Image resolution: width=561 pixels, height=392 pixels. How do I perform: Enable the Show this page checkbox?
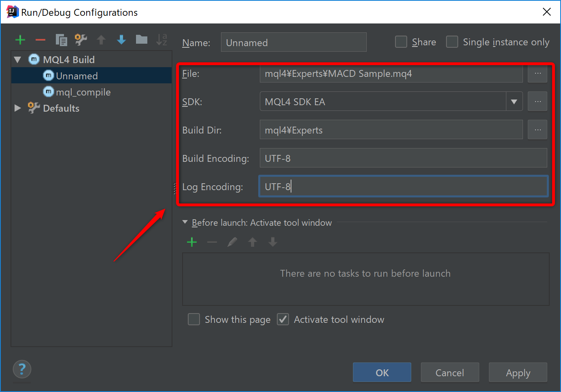tap(194, 319)
